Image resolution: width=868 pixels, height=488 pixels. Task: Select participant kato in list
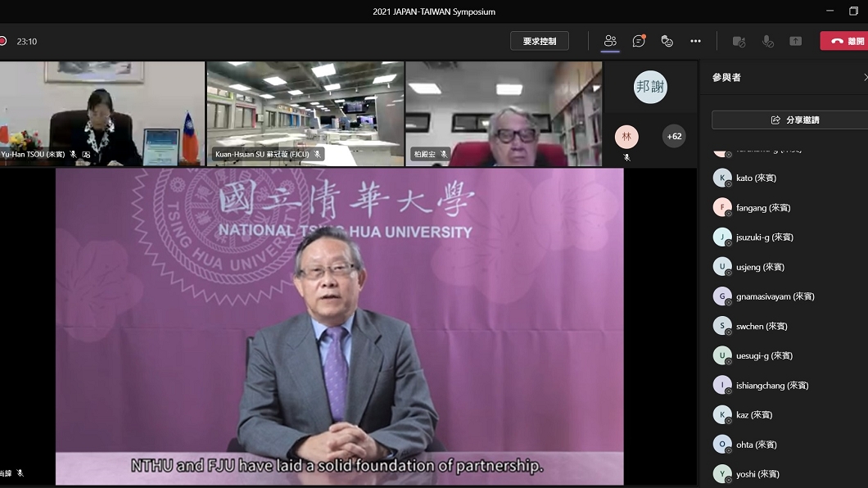tap(789, 178)
